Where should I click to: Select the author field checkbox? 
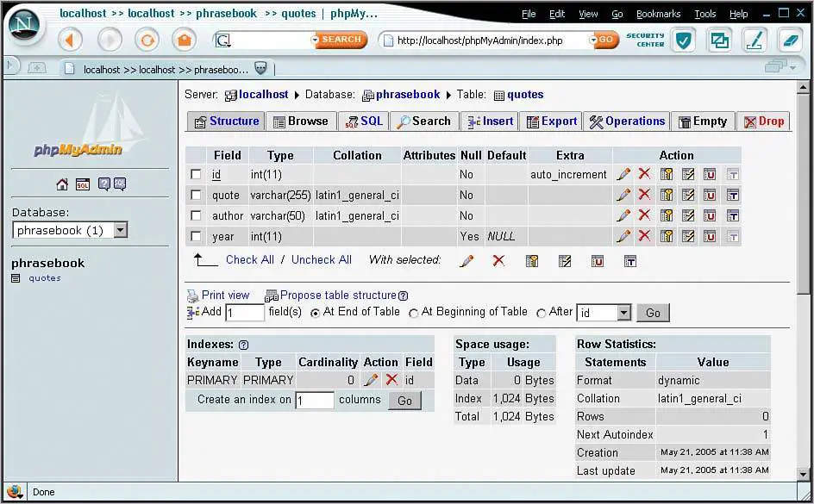pyautogui.click(x=196, y=215)
